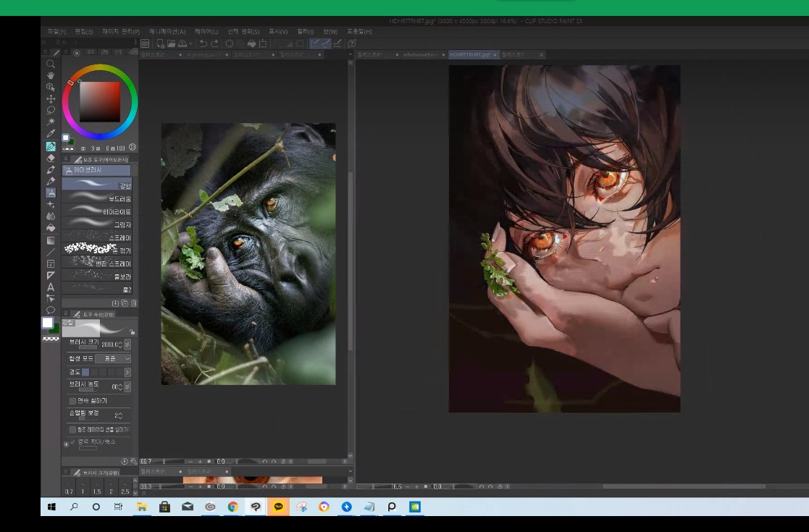
Task: Toggle the 영역 확대/축소 checkmark
Action: [72, 442]
